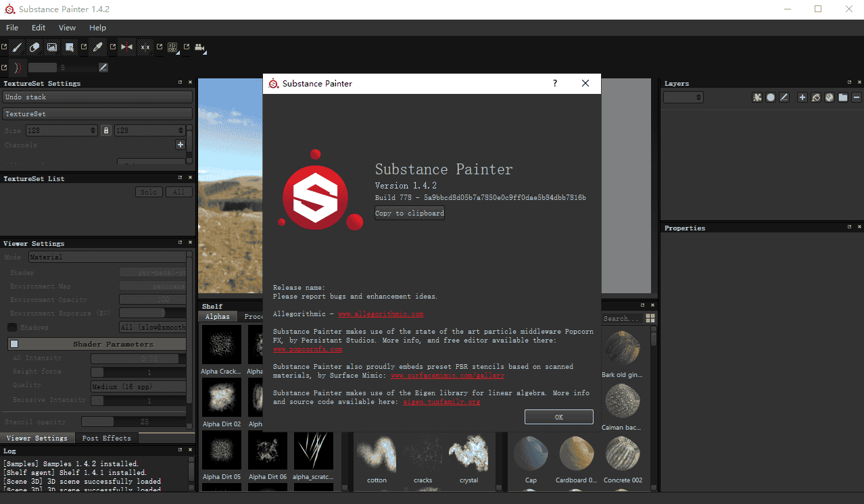Create a new fill layer
The height and width of the screenshot is (504, 864).
pos(816,97)
